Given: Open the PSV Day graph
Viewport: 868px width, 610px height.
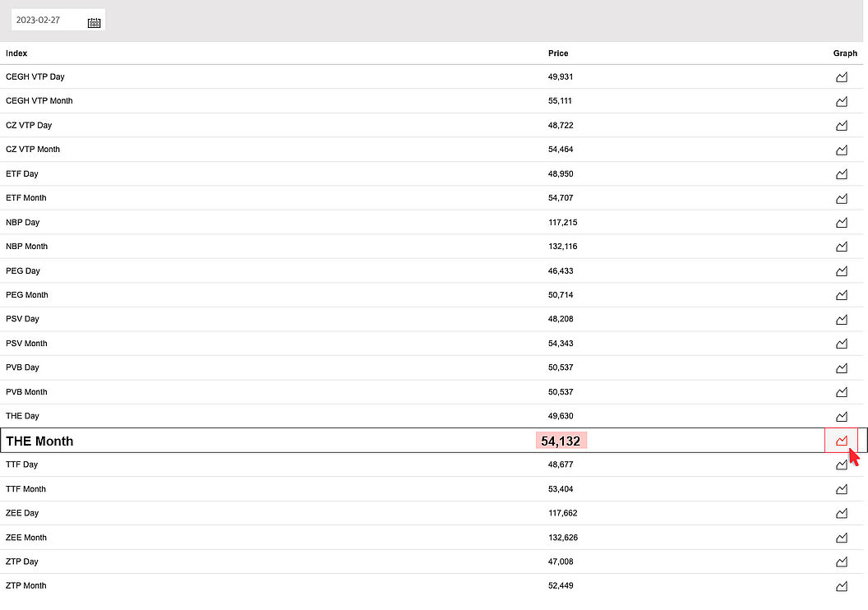Looking at the screenshot, I should [x=842, y=320].
